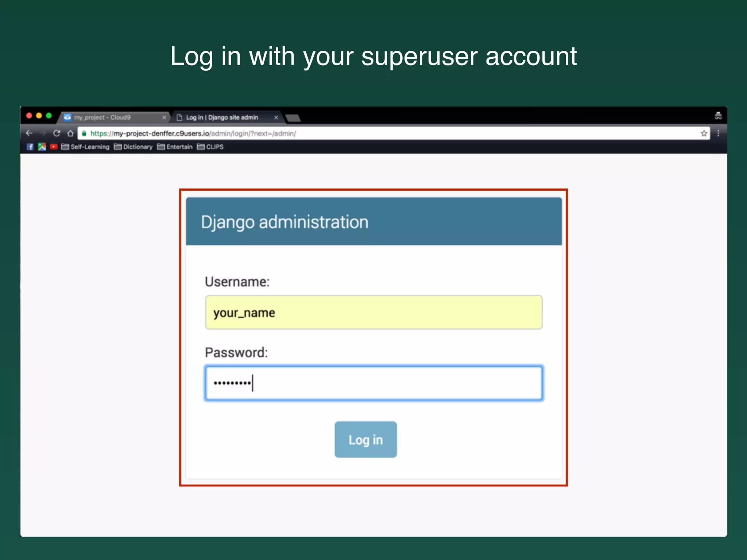The width and height of the screenshot is (747, 560).
Task: Click the green secure padlock icon
Action: click(84, 133)
